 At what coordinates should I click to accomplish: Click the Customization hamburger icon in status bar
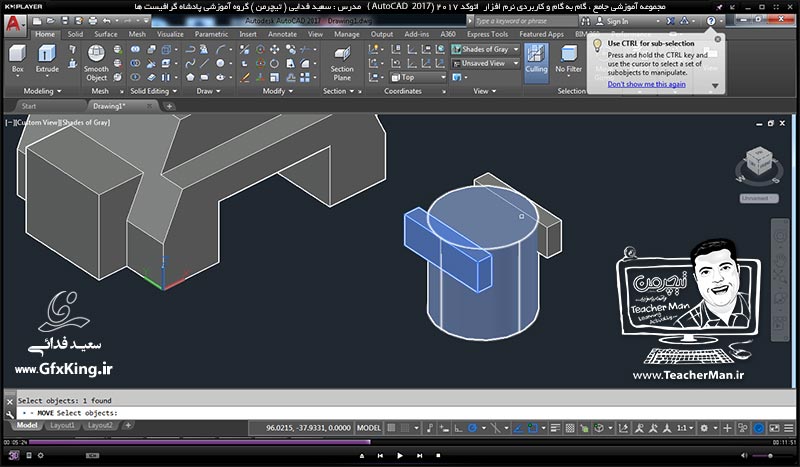[x=789, y=428]
